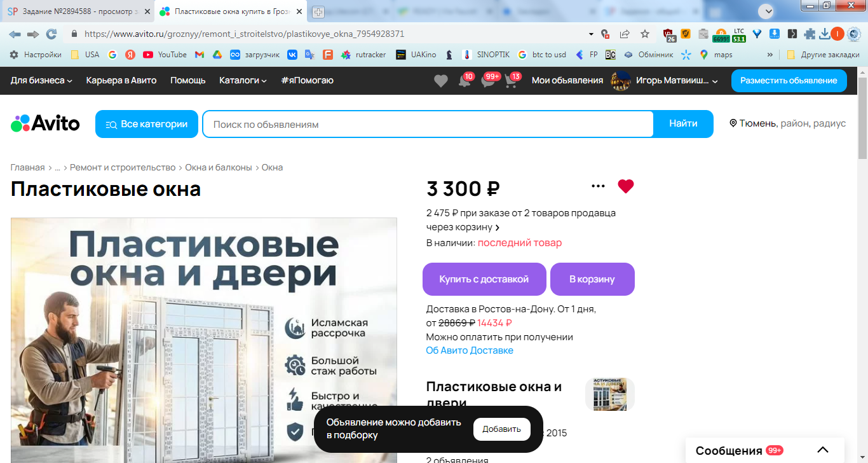Open the VK bookmark icon

pyautogui.click(x=292, y=55)
